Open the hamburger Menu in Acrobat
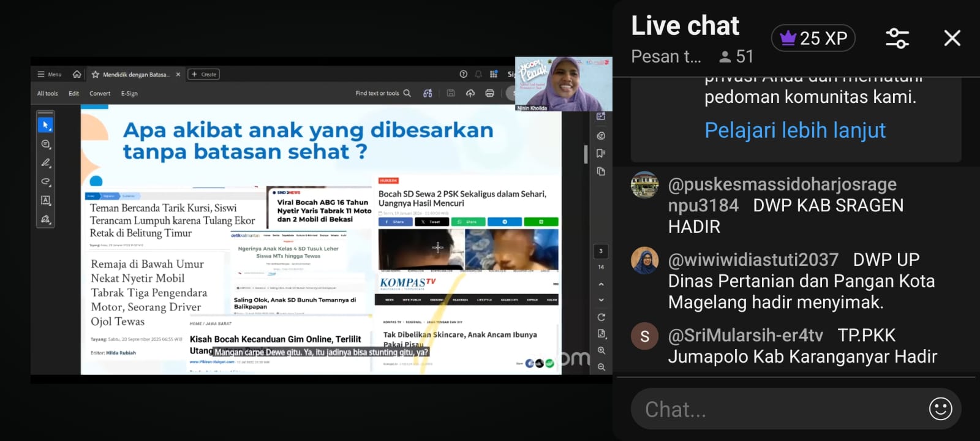Image resolution: width=980 pixels, height=441 pixels. pyautogui.click(x=49, y=74)
